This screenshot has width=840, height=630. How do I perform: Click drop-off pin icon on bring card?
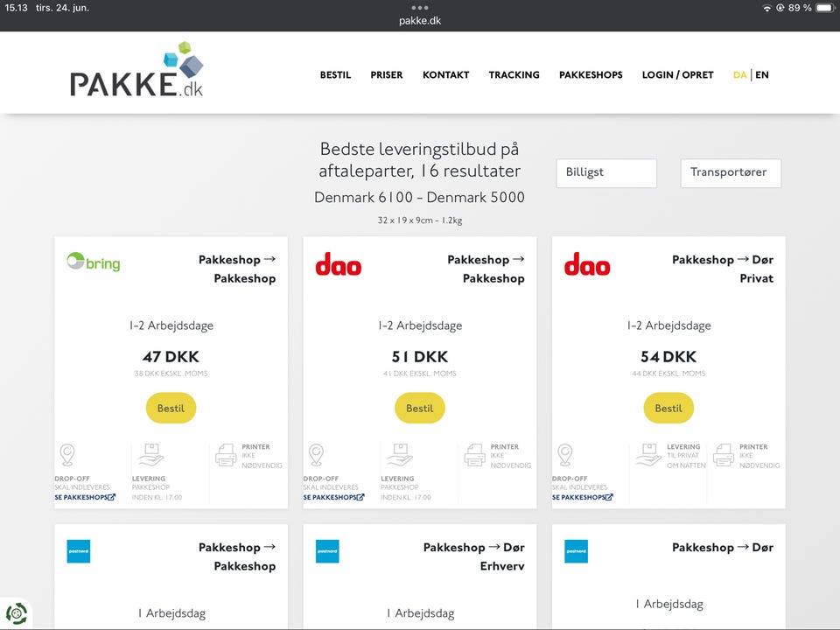[67, 455]
